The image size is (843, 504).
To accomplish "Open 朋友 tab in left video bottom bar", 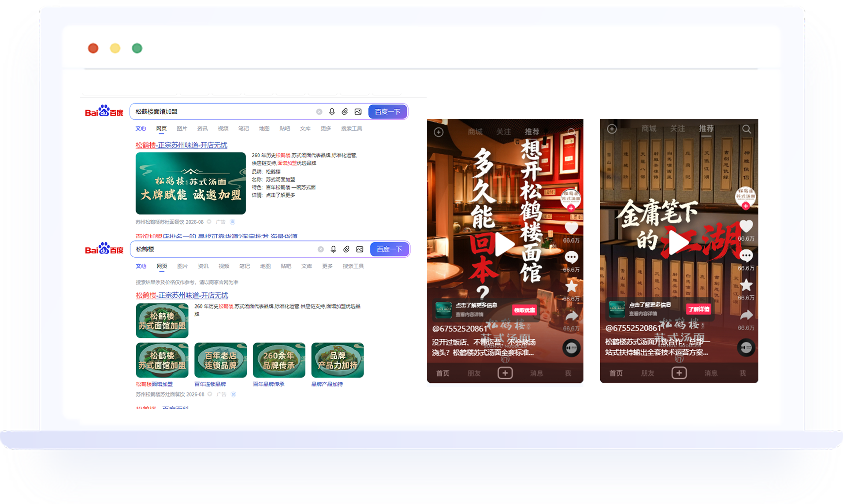I will coord(474,374).
